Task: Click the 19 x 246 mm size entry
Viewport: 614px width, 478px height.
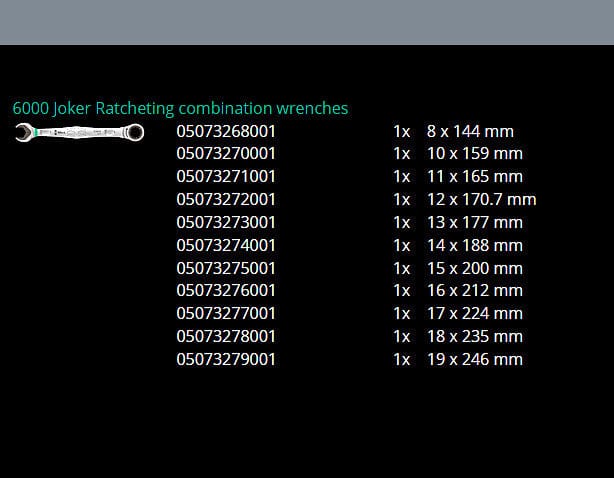Action: 474,359
